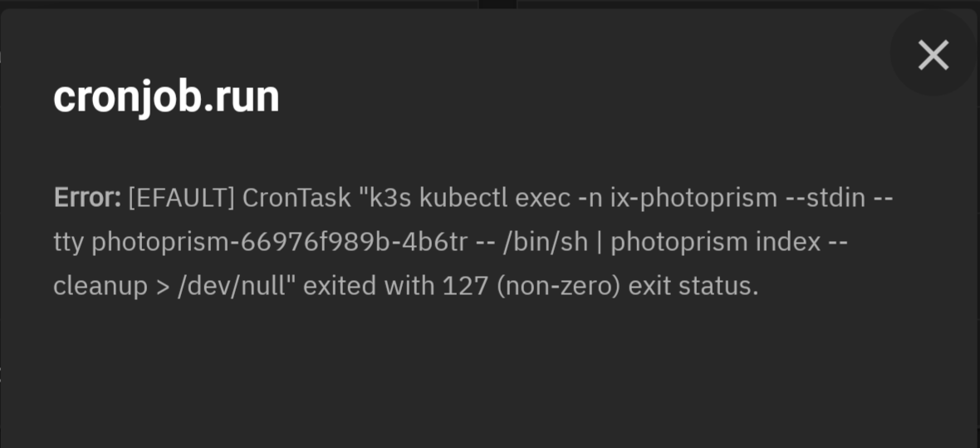The height and width of the screenshot is (448, 980).
Task: Click the exit code 127 number
Action: tap(465, 286)
